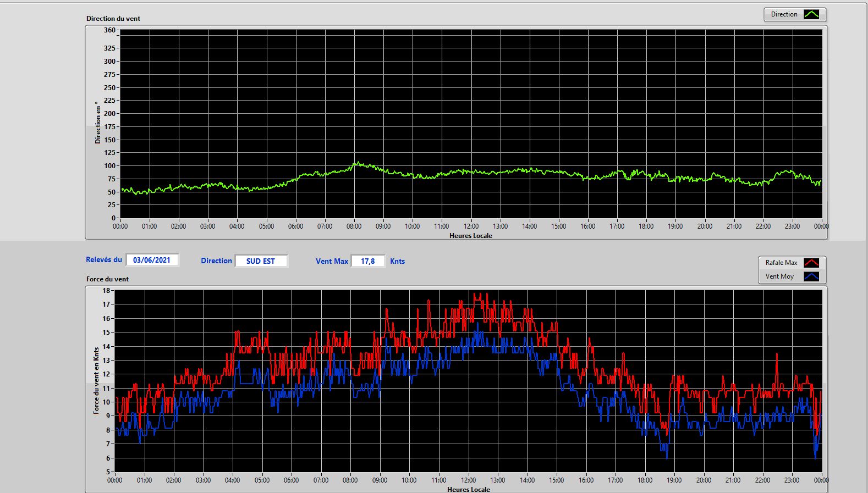This screenshot has height=493, width=868.
Task: Click the 'Direction du vent' chart title
Action: coord(113,18)
